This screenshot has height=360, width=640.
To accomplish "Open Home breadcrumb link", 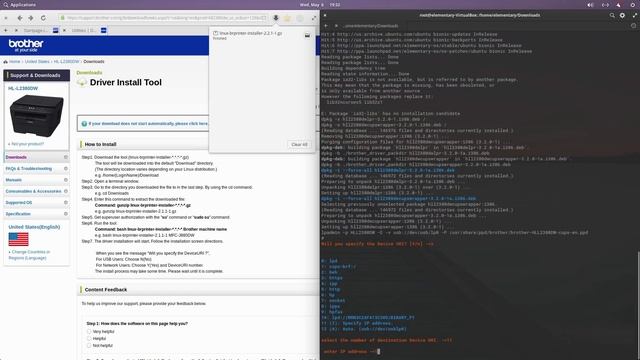I will (15, 62).
